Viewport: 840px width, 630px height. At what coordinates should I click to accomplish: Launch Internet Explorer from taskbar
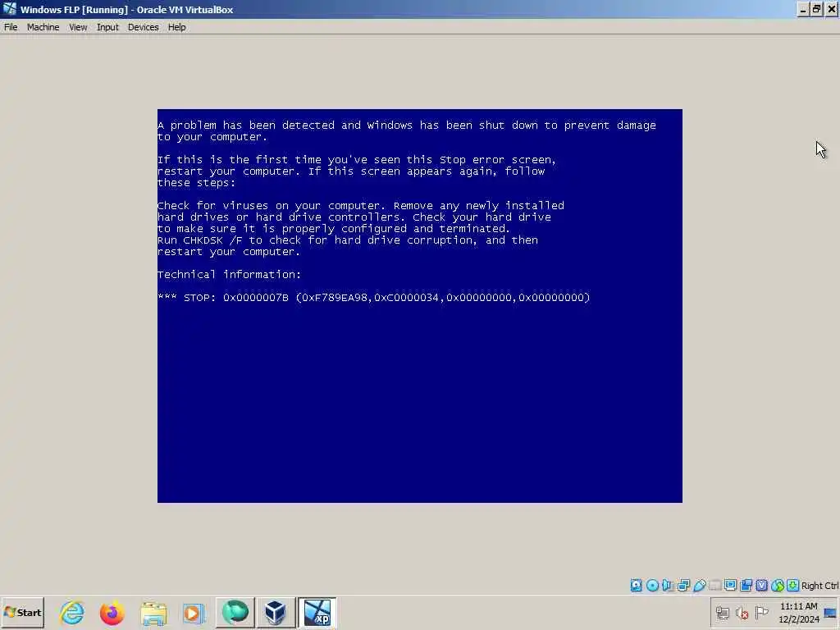click(x=72, y=612)
